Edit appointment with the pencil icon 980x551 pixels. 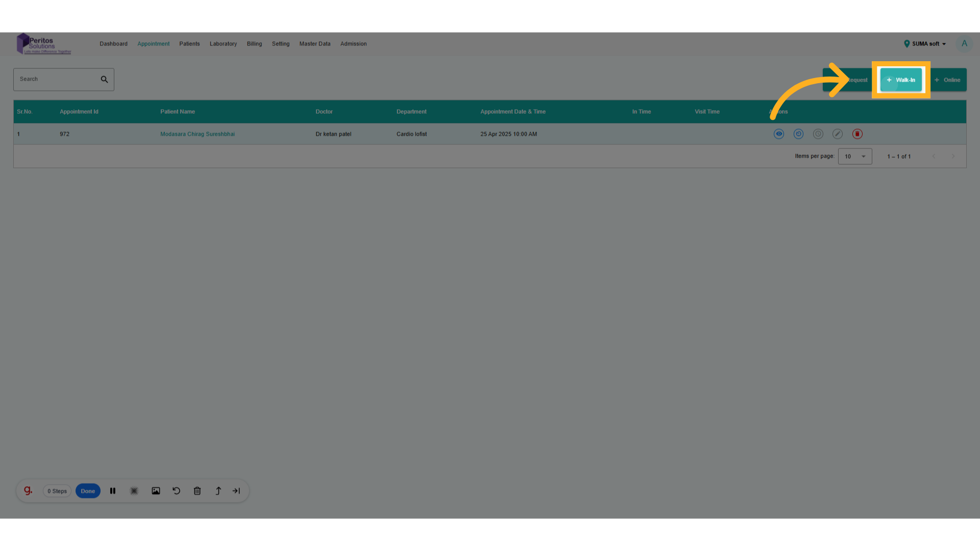(x=837, y=134)
